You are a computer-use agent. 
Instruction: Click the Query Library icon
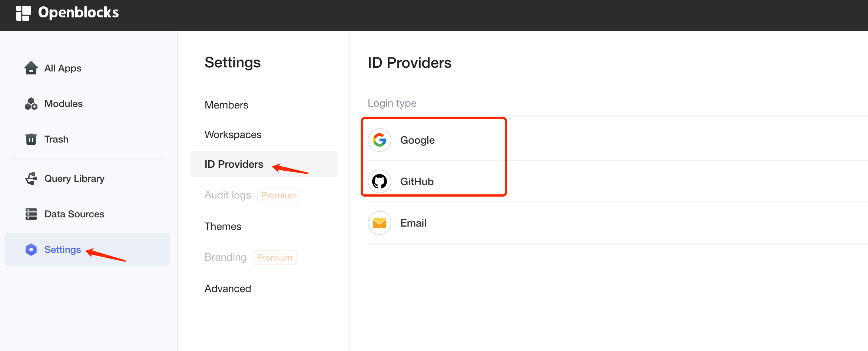pos(31,178)
